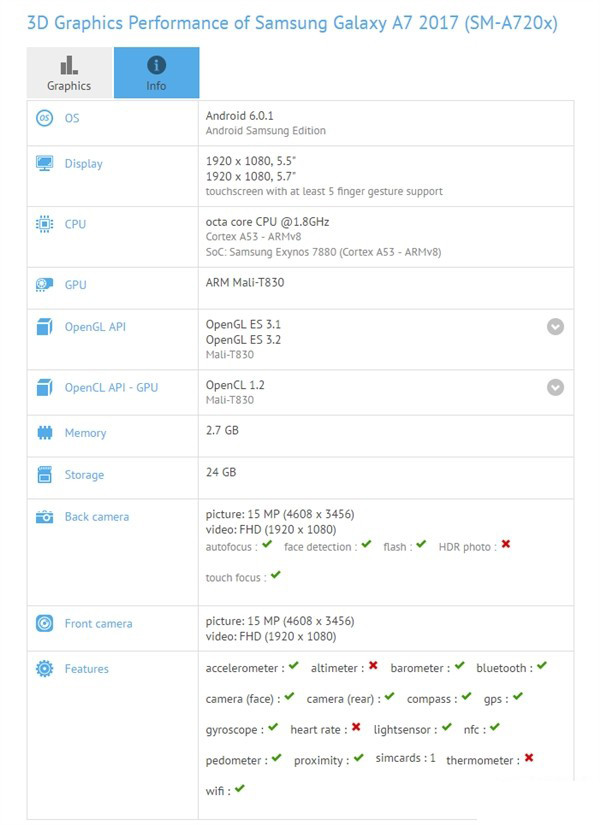Click the altimeter red cross mark
Screen dimensions: 600x825
click(x=373, y=665)
